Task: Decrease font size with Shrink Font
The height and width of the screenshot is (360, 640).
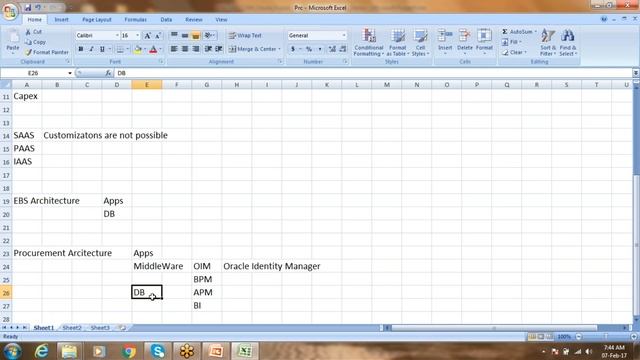Action: [x=158, y=36]
